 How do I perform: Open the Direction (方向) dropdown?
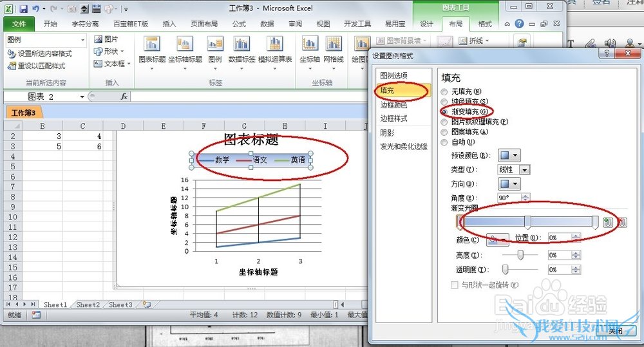(509, 183)
